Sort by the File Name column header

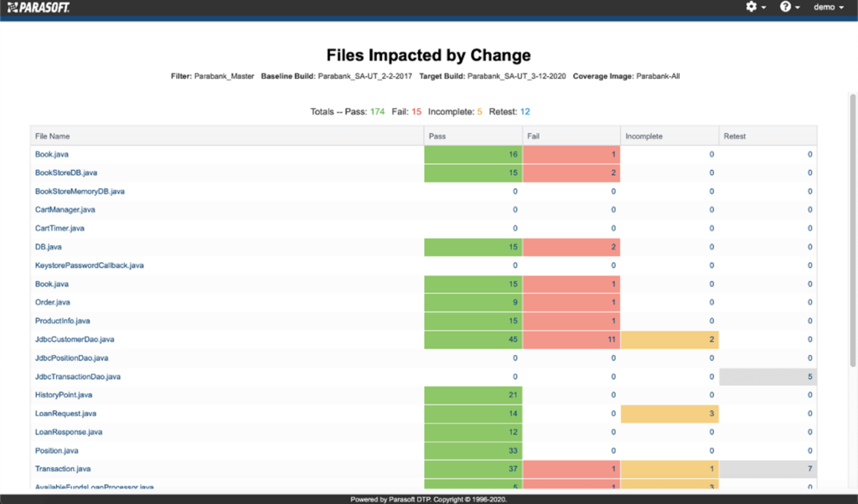226,136
